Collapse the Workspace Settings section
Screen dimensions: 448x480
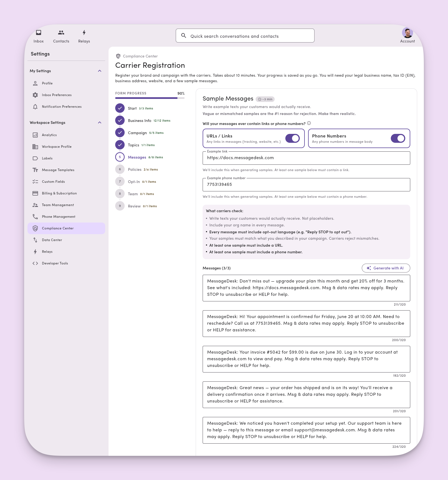pos(100,122)
